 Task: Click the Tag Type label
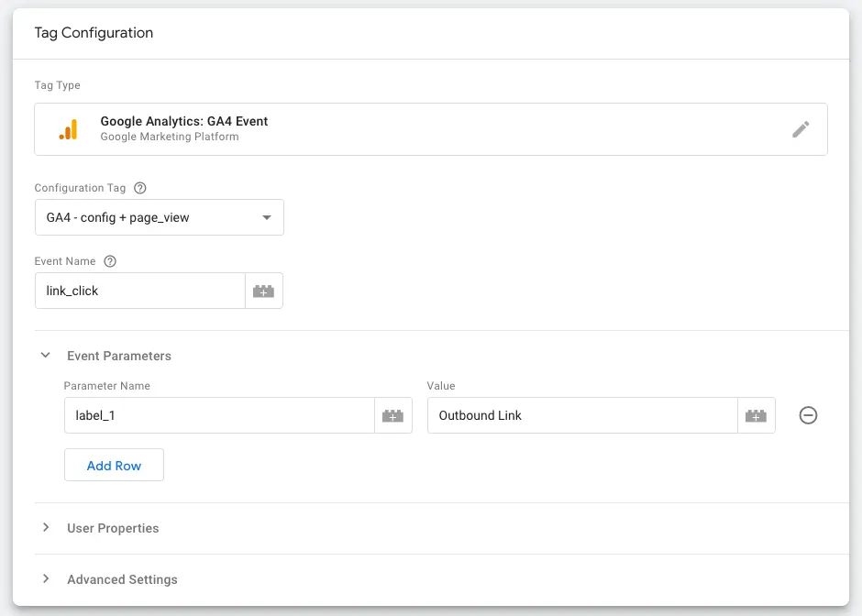pyautogui.click(x=57, y=85)
